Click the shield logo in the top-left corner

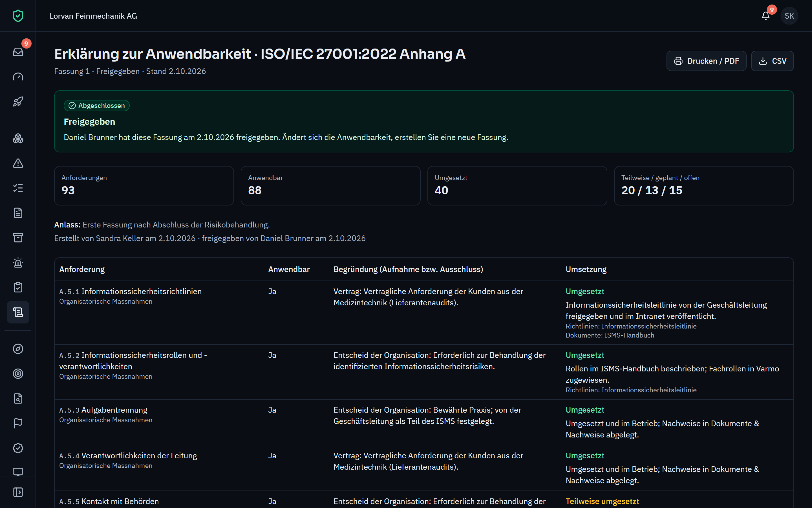(x=18, y=16)
